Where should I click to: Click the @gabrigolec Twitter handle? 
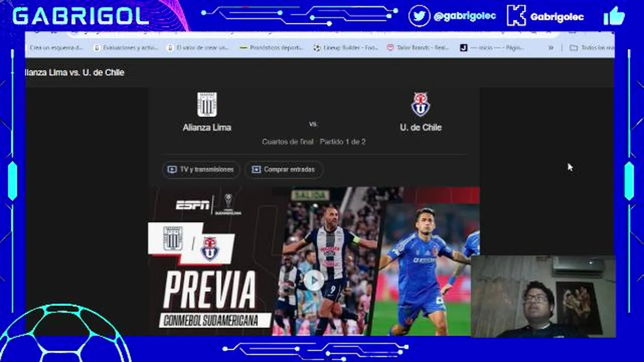point(465,16)
